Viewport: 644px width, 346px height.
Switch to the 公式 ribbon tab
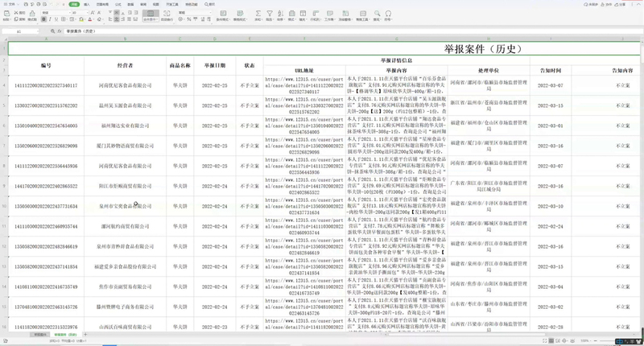click(x=118, y=4)
